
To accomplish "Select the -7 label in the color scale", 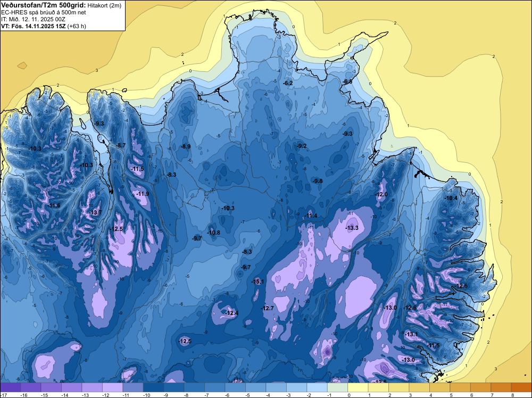I will (x=207, y=395).
